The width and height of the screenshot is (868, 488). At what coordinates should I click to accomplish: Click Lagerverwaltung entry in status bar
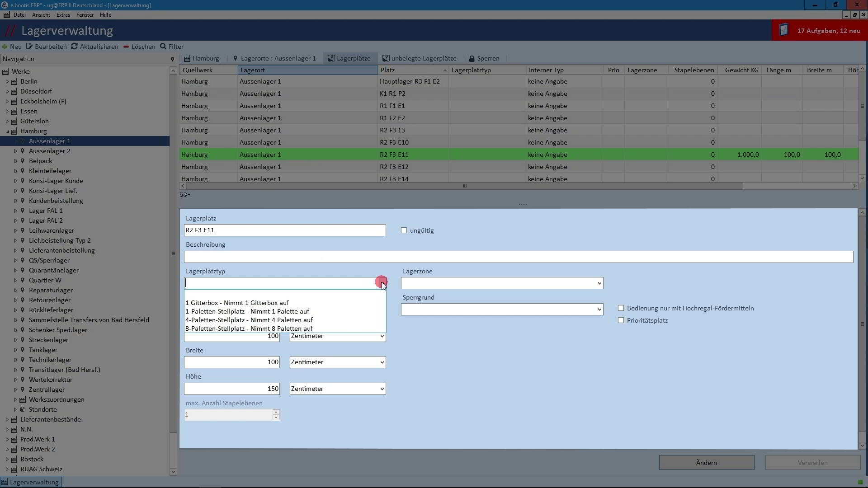31,482
